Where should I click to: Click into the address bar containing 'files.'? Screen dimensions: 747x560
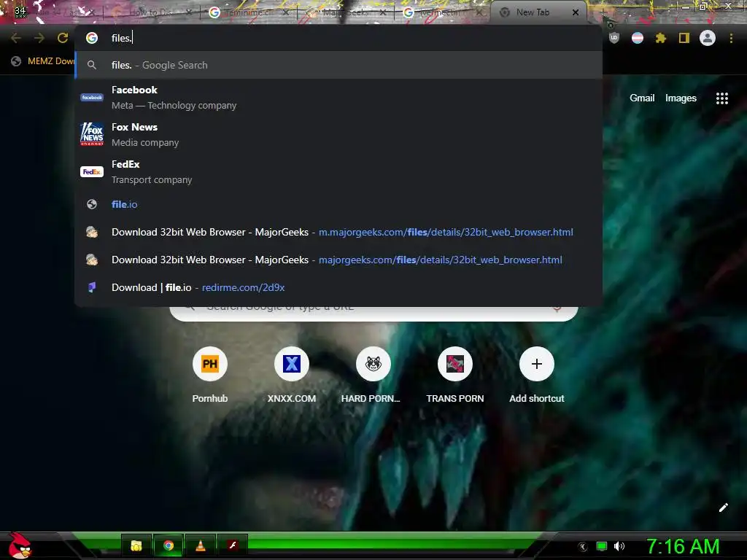point(338,38)
